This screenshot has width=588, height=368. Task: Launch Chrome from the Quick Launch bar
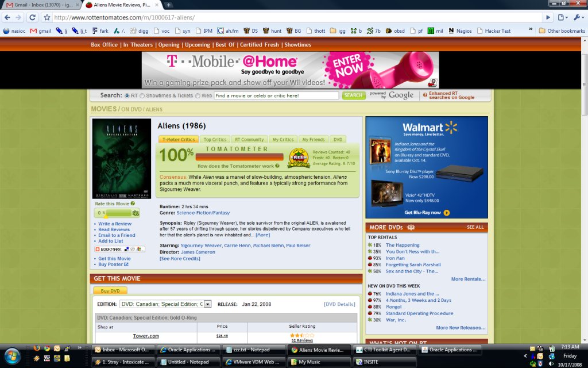tap(47, 348)
